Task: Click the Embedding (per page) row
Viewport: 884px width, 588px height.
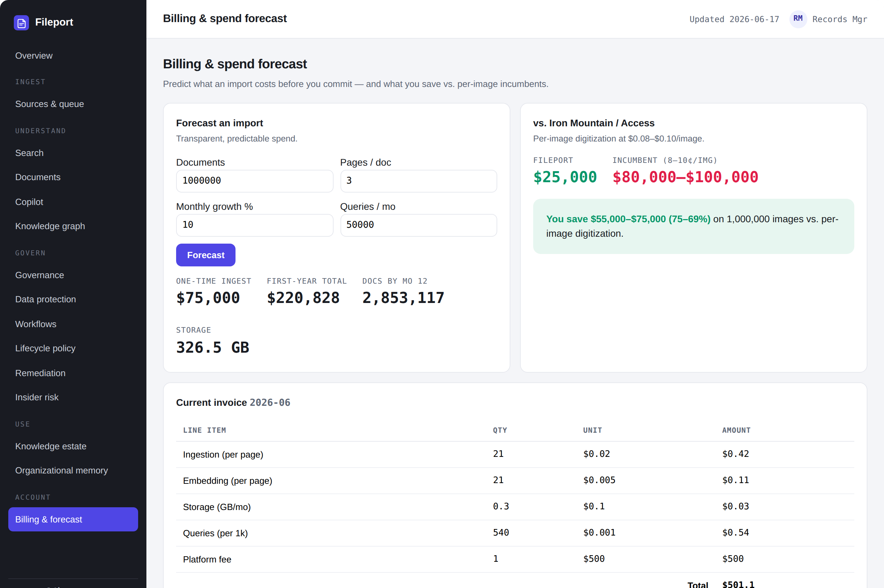Action: pos(515,481)
